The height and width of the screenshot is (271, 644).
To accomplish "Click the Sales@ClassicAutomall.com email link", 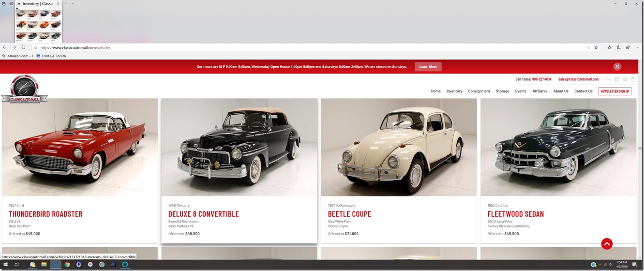I will (x=578, y=79).
